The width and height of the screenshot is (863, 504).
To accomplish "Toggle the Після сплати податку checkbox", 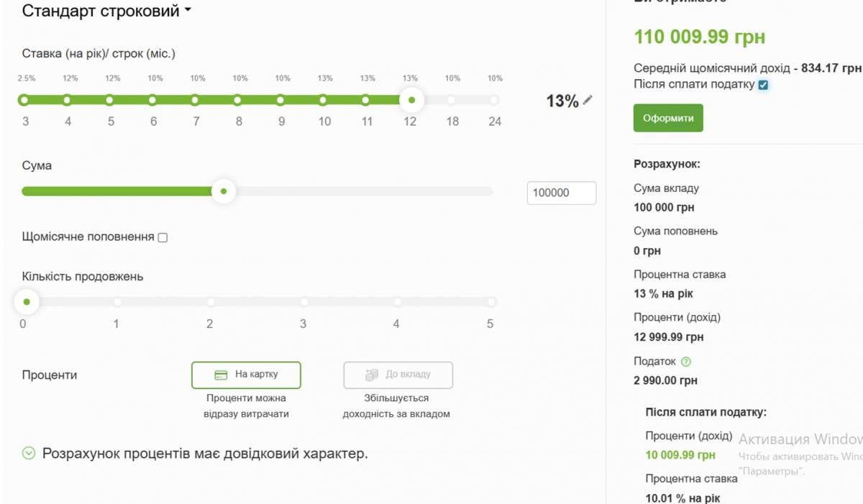I will pyautogui.click(x=763, y=85).
